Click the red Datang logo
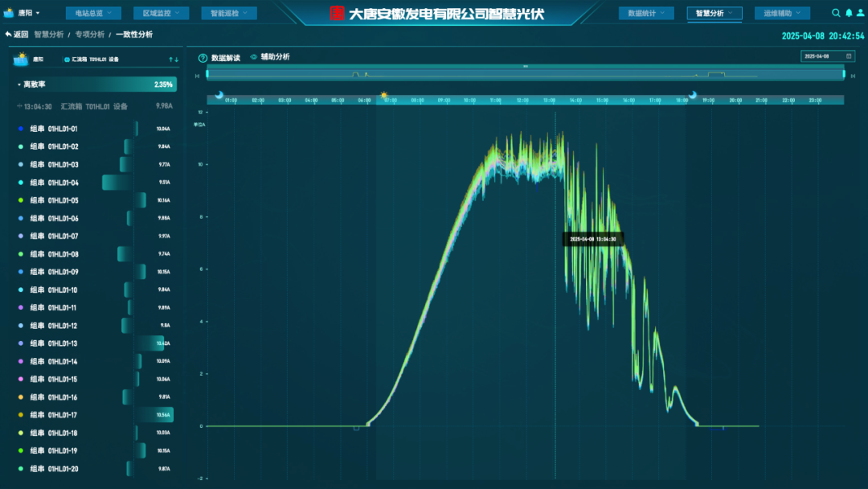 click(x=337, y=14)
